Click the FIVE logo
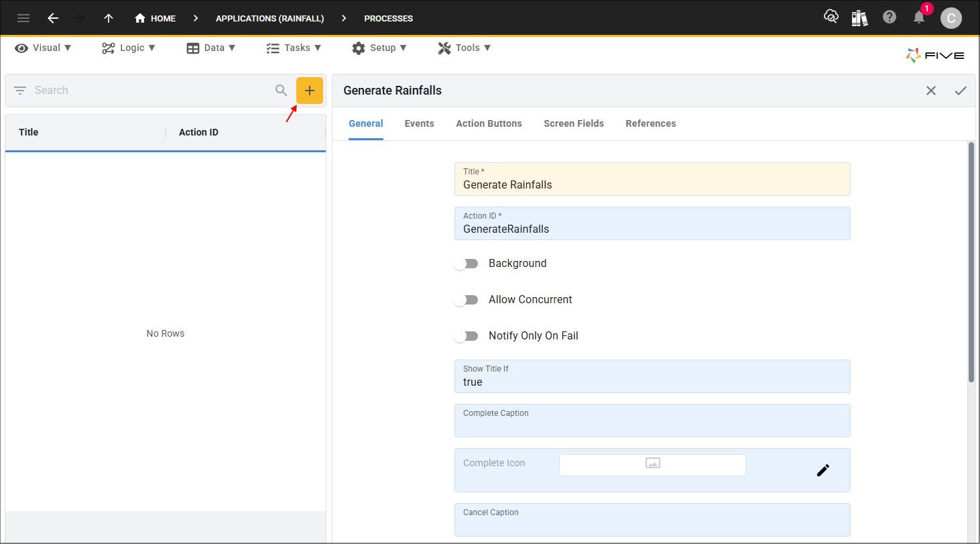980x544 pixels. pos(935,56)
